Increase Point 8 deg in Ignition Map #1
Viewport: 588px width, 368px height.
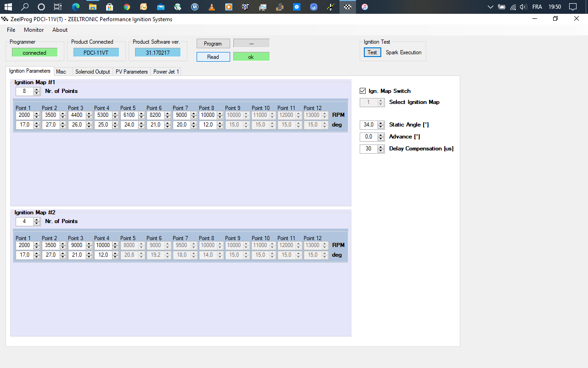pyautogui.click(x=220, y=123)
